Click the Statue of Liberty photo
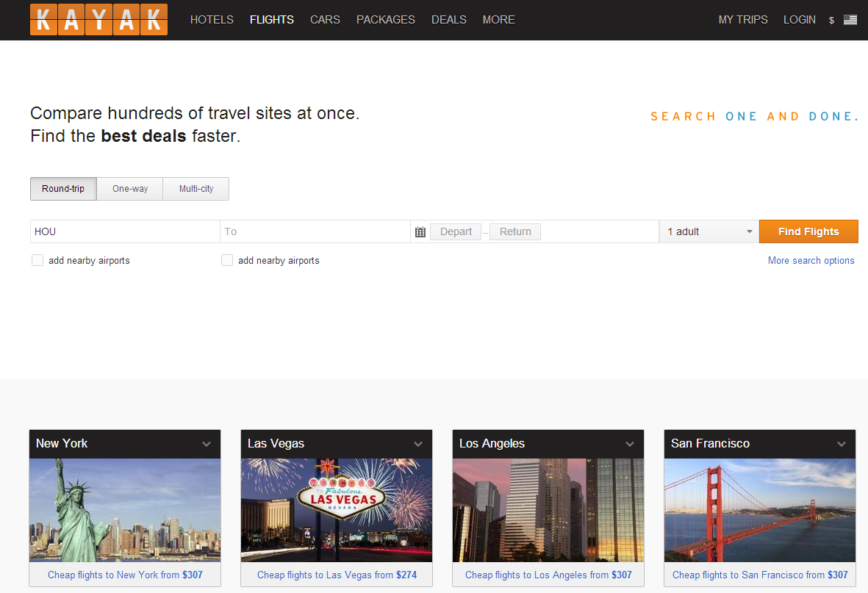The height and width of the screenshot is (593, 868). point(125,510)
